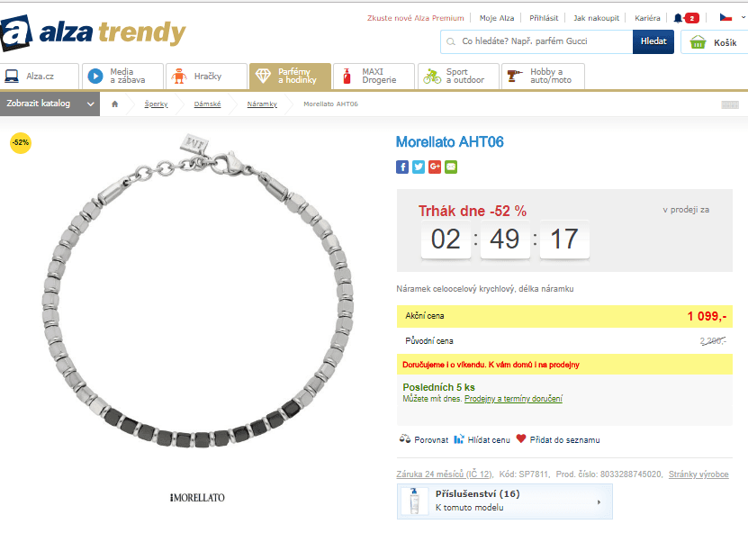Share product via email icon
Image resolution: width=748 pixels, height=560 pixels.
(451, 167)
